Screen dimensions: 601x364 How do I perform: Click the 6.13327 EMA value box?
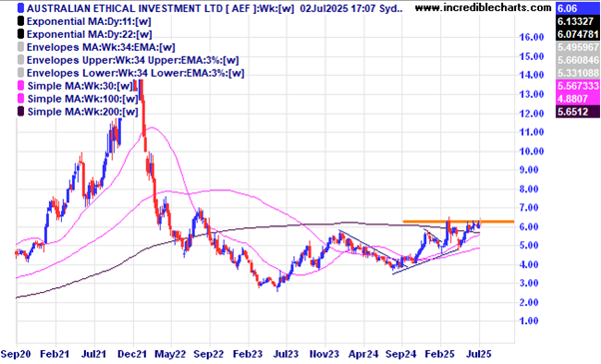pos(578,21)
